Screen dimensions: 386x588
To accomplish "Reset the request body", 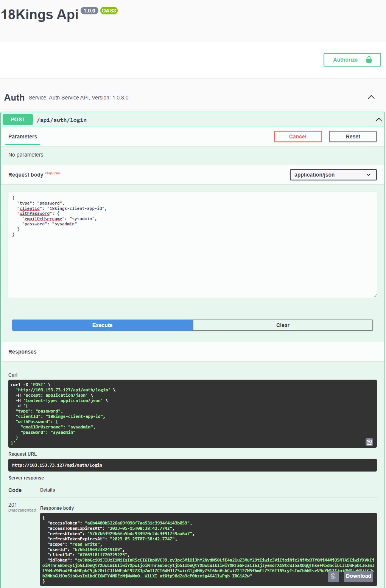I will pos(352,136).
